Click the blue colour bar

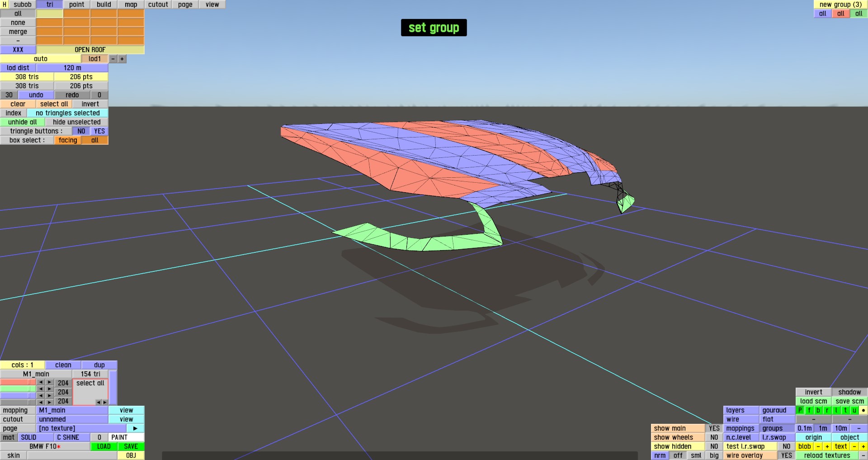click(18, 396)
